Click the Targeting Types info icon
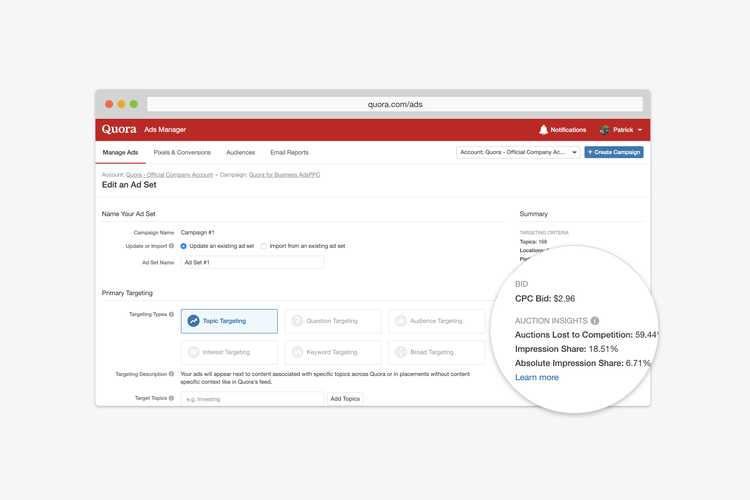Image resolution: width=750 pixels, height=500 pixels. point(171,314)
